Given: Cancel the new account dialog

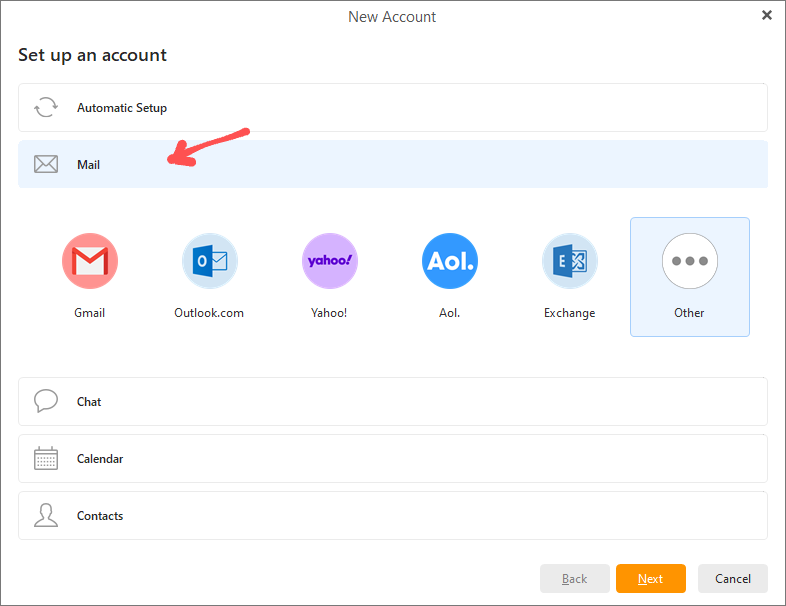Looking at the screenshot, I should point(733,578).
